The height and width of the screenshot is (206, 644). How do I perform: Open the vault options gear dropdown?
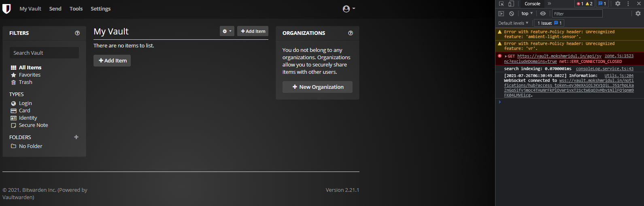(x=227, y=31)
